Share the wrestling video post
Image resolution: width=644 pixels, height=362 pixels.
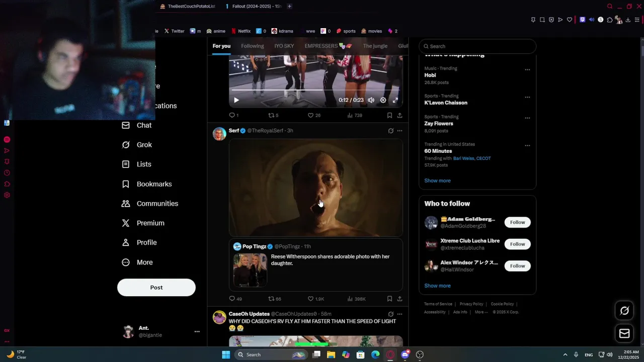pyautogui.click(x=399, y=115)
